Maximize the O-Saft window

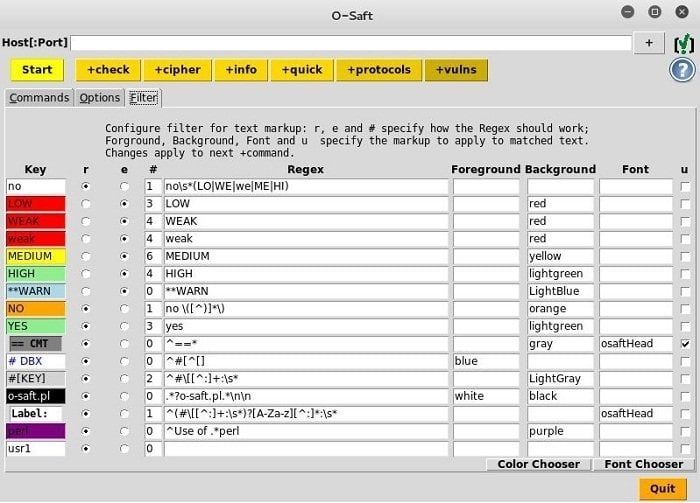pos(654,12)
